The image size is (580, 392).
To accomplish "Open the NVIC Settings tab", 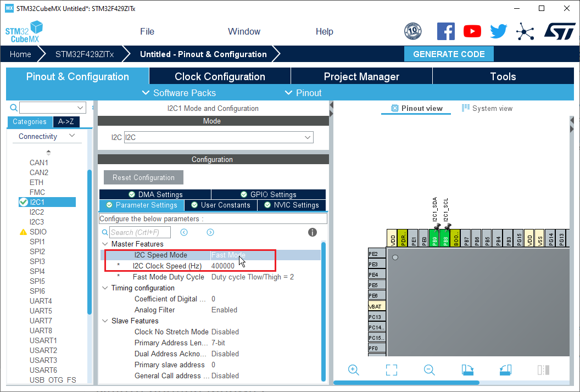I will click(292, 205).
